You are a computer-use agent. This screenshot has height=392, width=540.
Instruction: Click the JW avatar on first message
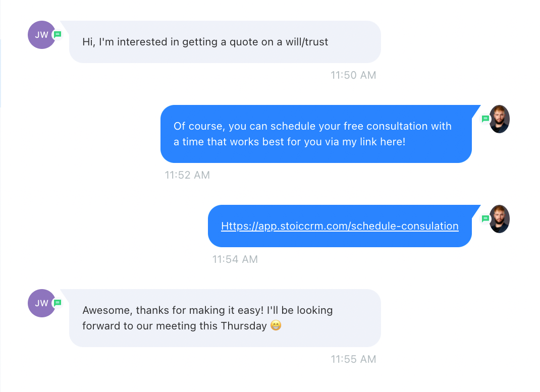[x=42, y=35]
